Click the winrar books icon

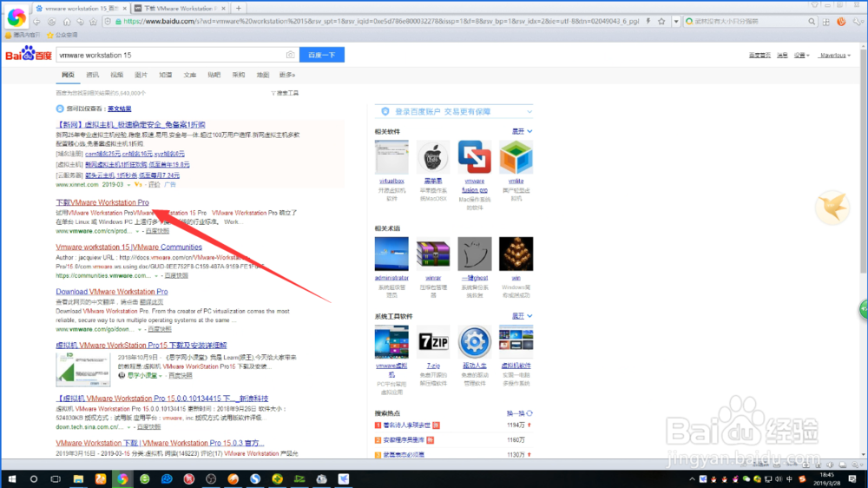pyautogui.click(x=433, y=254)
